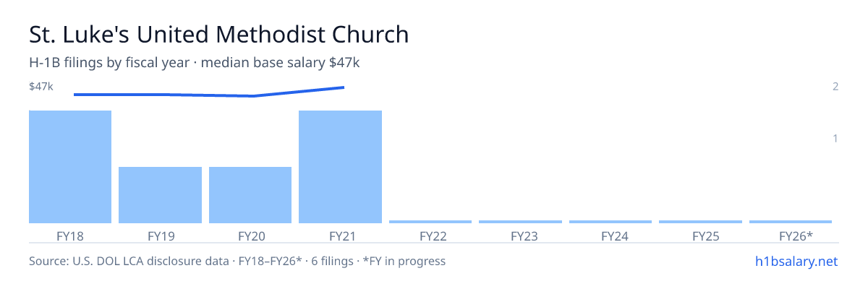This screenshot has height=289, width=868.
Task: Click the $47k axis label
Action: point(41,87)
